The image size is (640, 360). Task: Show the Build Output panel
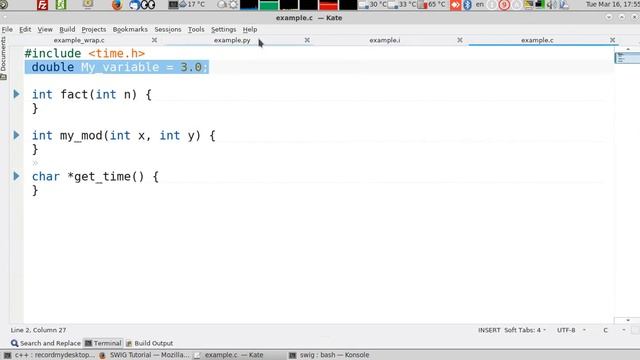point(149,343)
